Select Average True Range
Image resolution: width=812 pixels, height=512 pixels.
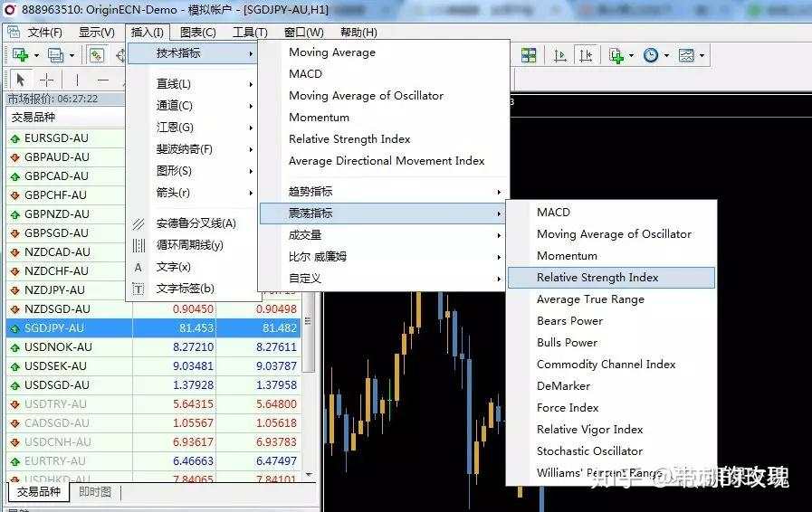click(x=612, y=299)
